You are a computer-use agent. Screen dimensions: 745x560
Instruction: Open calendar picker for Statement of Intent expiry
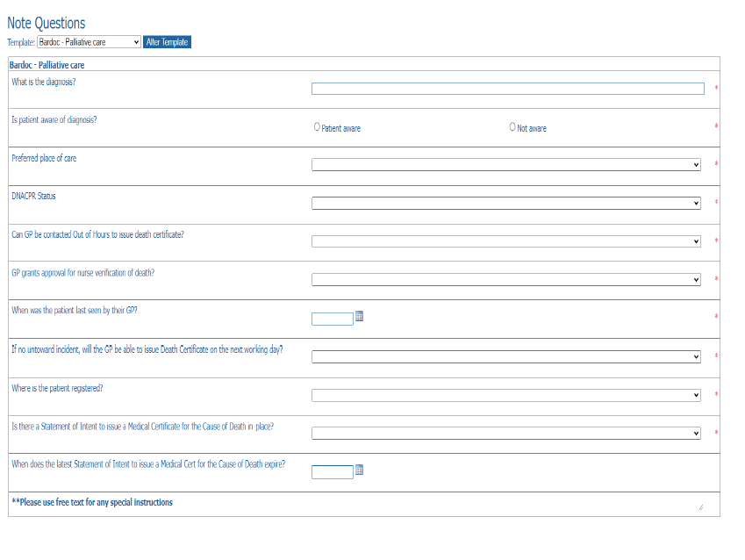pyautogui.click(x=359, y=471)
